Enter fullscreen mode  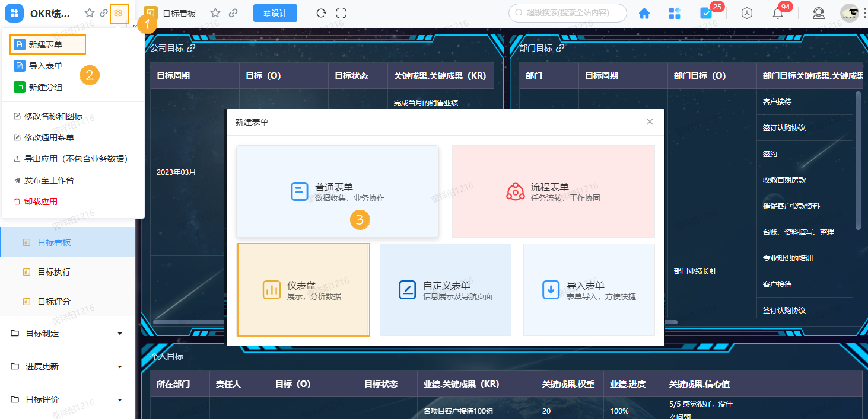(x=341, y=12)
